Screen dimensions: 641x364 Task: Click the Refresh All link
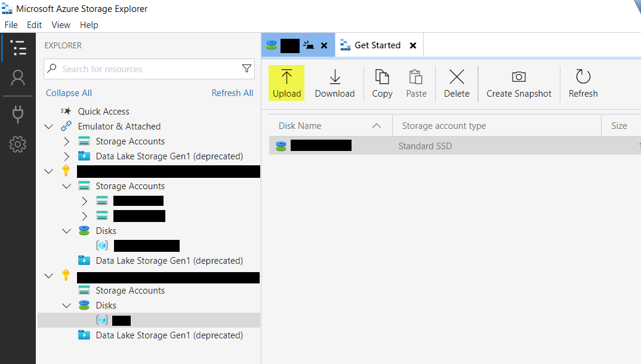tap(232, 92)
